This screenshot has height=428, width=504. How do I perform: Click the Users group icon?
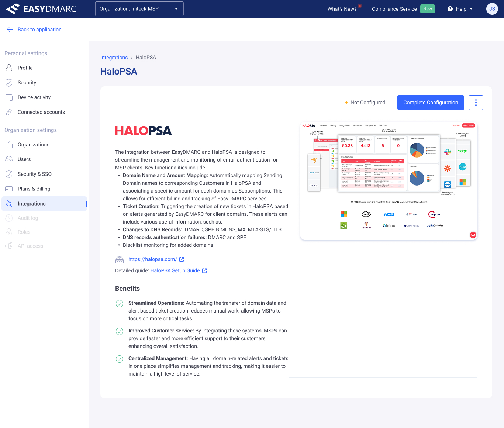coord(9,159)
